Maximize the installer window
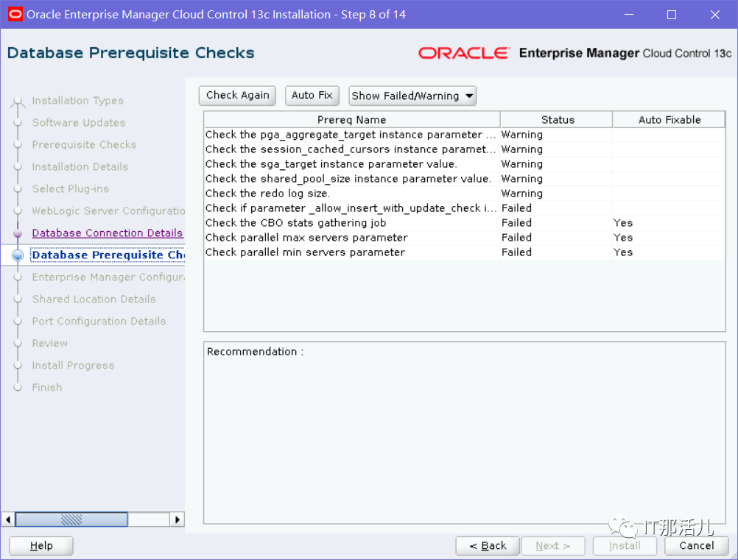This screenshot has width=738, height=560. coord(672,15)
